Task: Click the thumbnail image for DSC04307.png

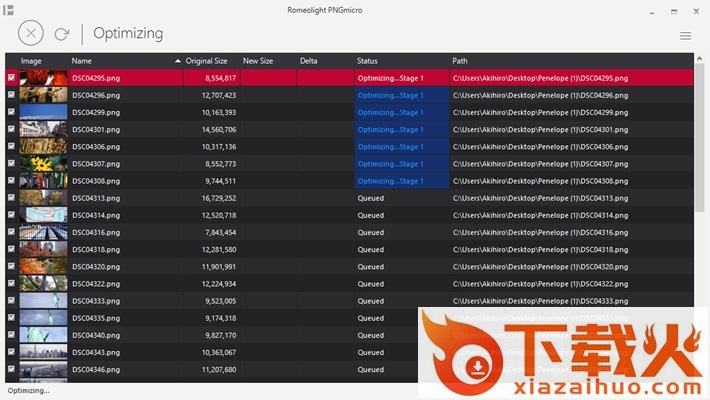Action: [43, 164]
